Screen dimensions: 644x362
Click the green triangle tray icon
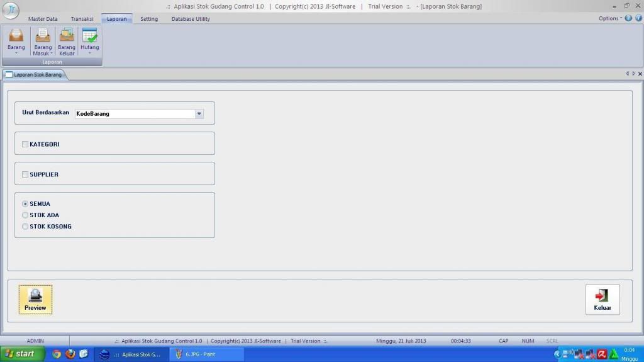(614, 354)
